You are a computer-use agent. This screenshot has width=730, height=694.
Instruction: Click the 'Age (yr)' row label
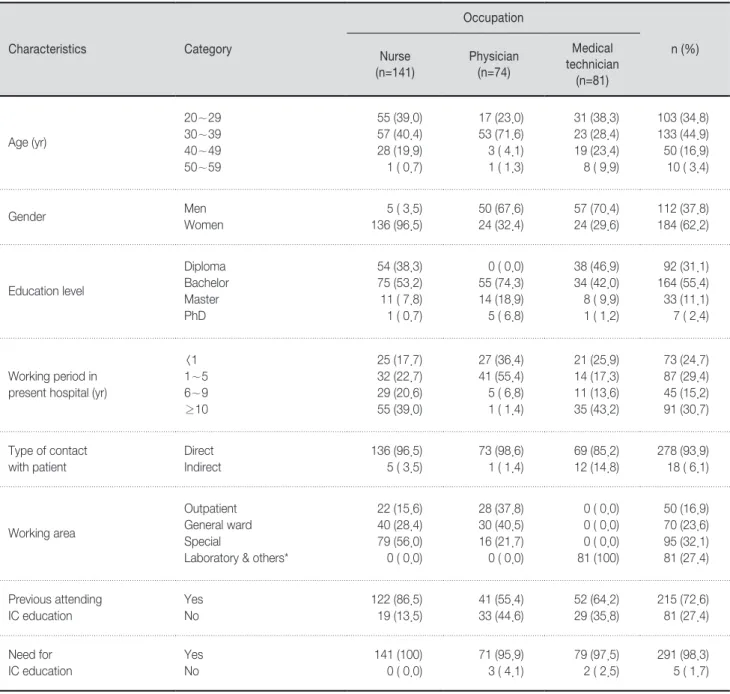[27, 142]
